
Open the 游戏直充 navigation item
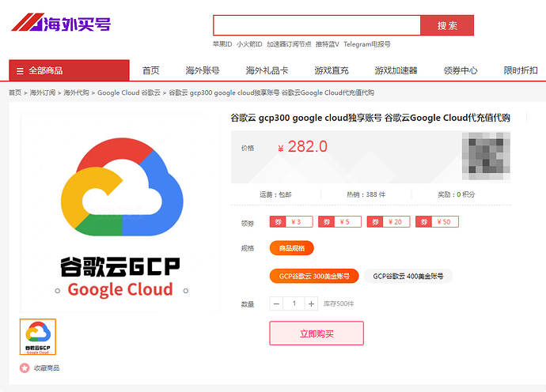(x=332, y=70)
